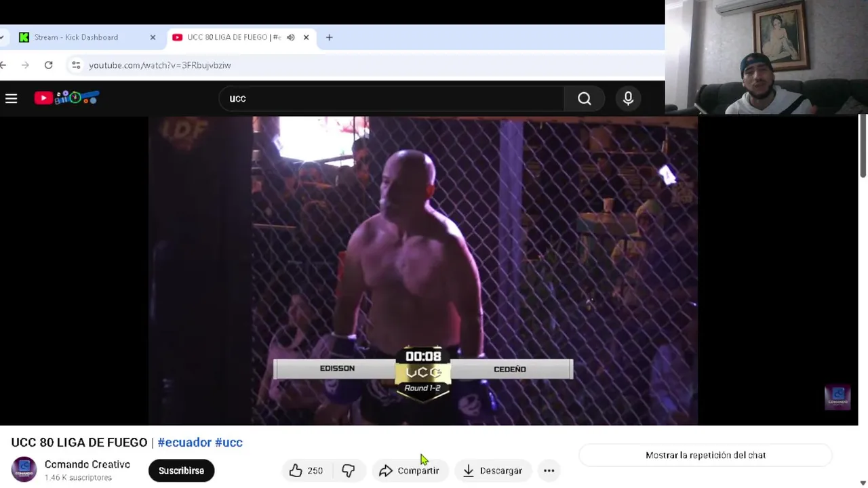Click the 1.46 K suscriptores text
868x488 pixels.
pos(78,478)
